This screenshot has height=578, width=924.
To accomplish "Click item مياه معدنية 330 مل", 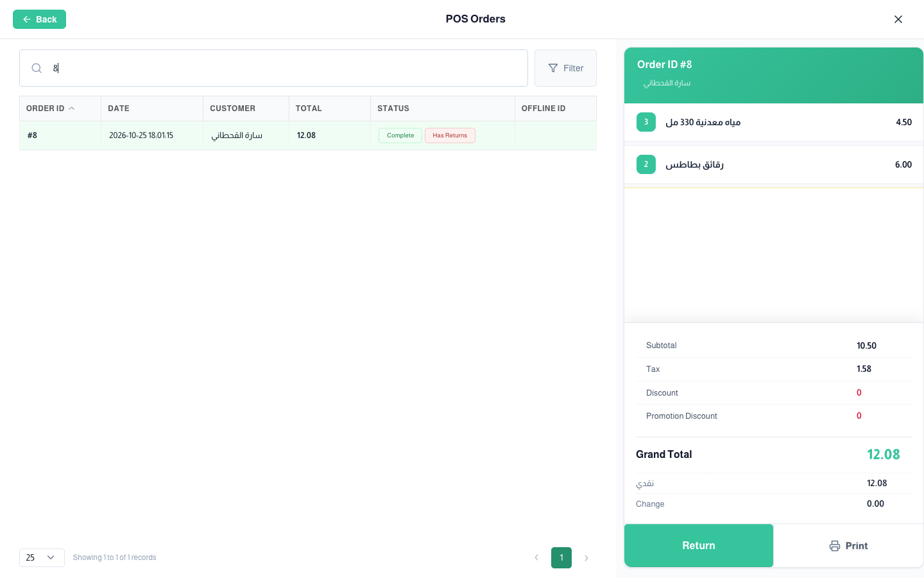I will point(703,122).
